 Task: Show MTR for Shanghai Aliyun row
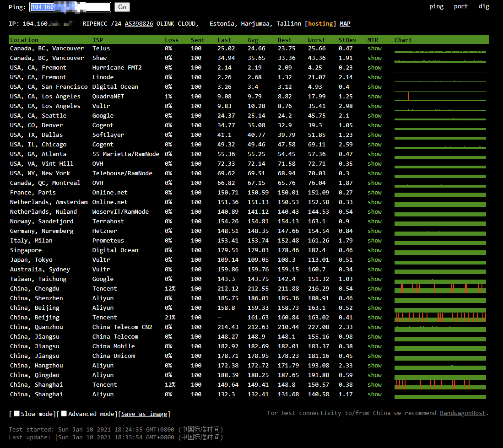click(x=374, y=395)
